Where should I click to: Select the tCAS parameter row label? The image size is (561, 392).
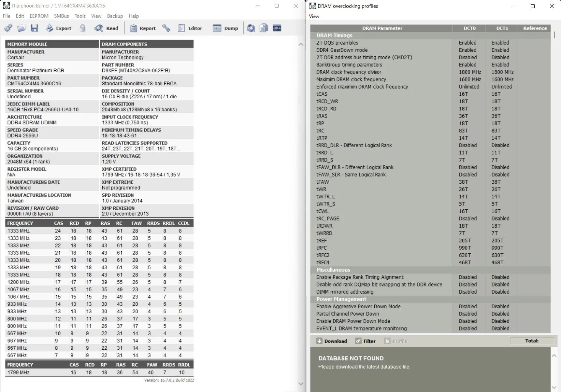pos(322,94)
